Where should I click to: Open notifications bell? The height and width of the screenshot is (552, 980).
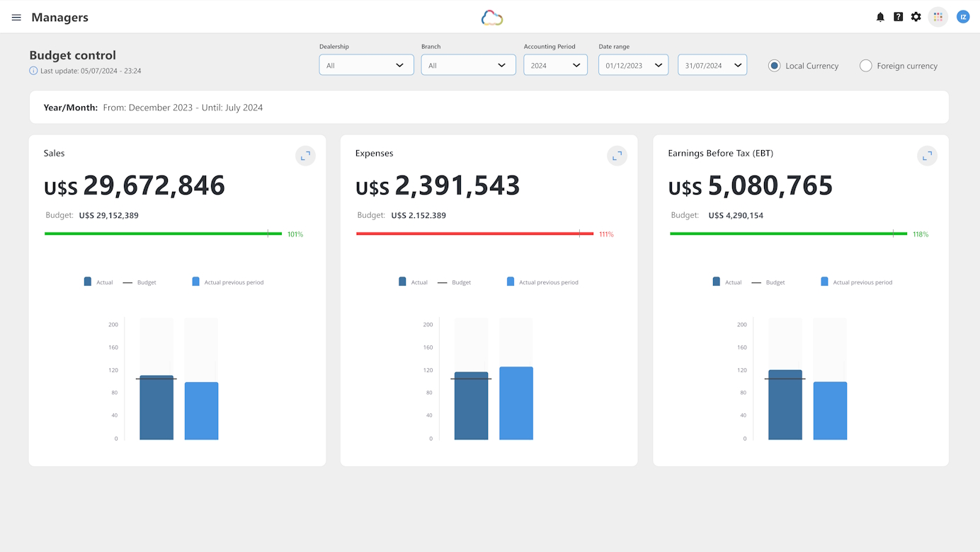[880, 17]
